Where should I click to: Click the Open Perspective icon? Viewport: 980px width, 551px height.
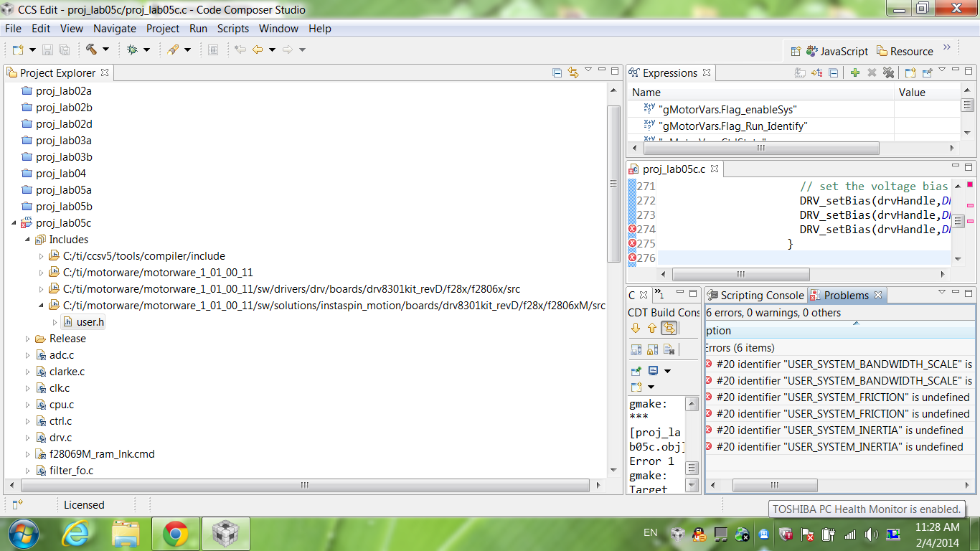point(796,51)
